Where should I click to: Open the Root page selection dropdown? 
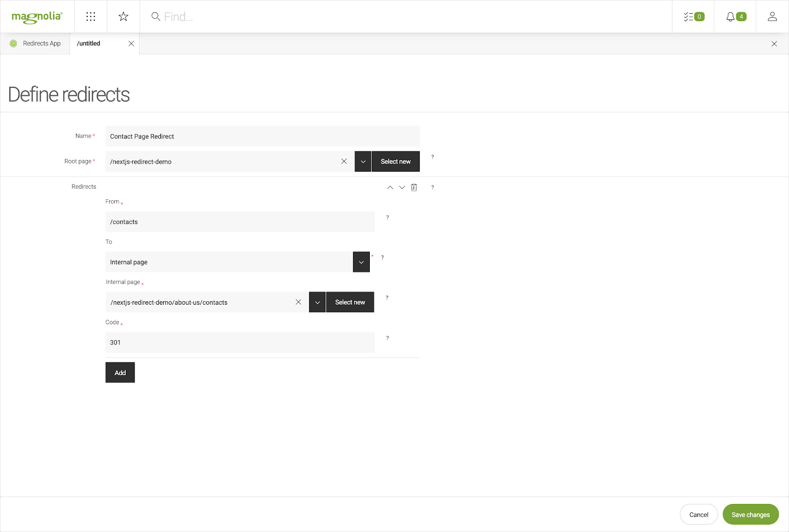click(x=362, y=161)
